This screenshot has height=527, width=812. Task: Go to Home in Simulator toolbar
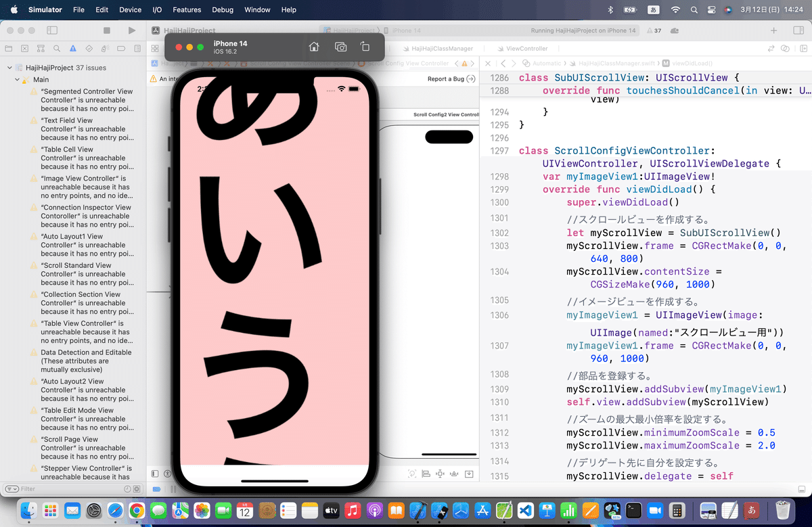(x=314, y=47)
